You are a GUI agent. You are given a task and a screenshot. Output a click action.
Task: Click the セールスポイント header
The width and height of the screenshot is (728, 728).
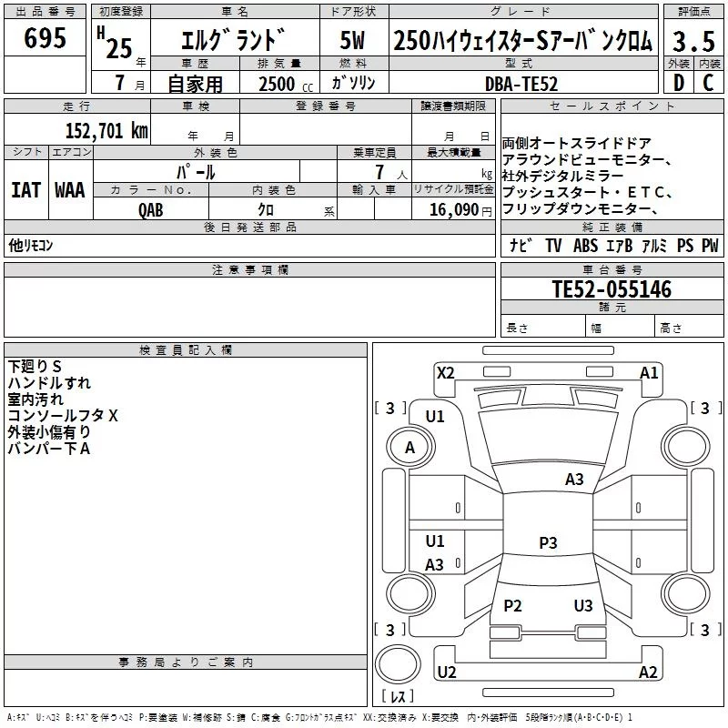pos(612,106)
